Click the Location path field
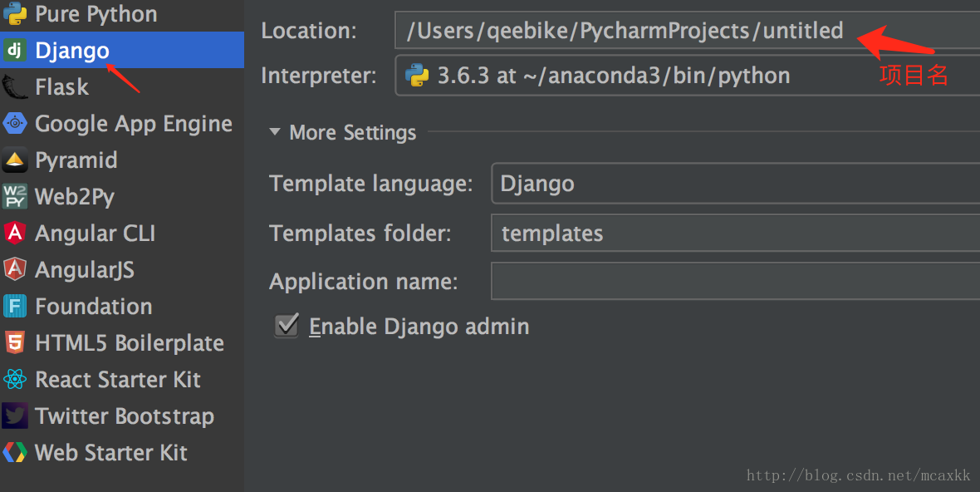This screenshot has width=980, height=492. pos(688,30)
